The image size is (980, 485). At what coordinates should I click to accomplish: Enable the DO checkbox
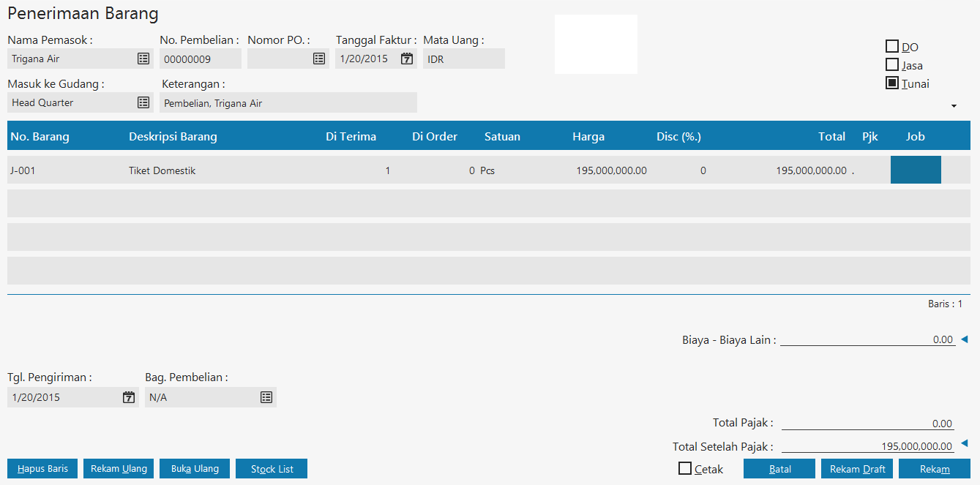click(x=892, y=47)
